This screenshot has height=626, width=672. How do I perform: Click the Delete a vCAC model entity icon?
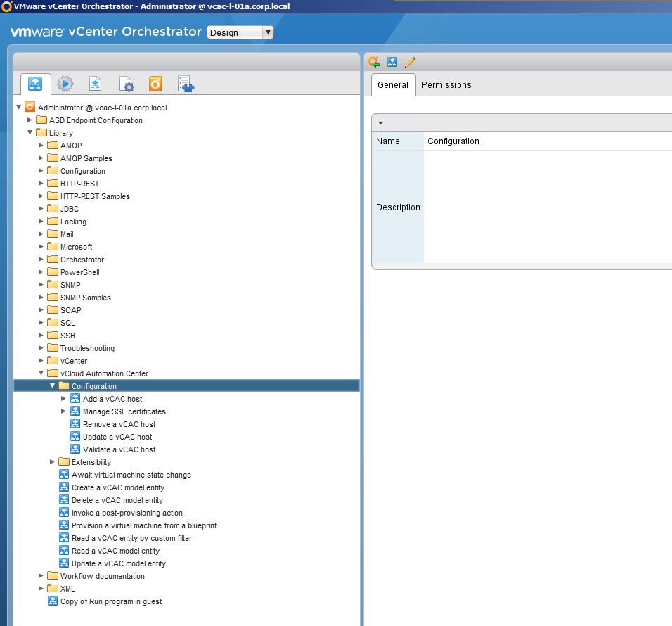64,499
